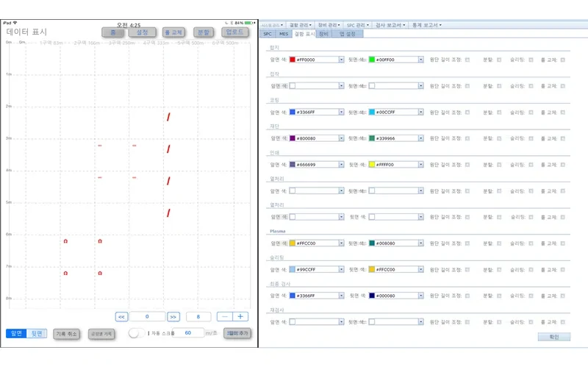Expand the 슬리팅 front color dropdown #99CCFF
Viewport: 588px width, 375px height.
[x=341, y=270]
